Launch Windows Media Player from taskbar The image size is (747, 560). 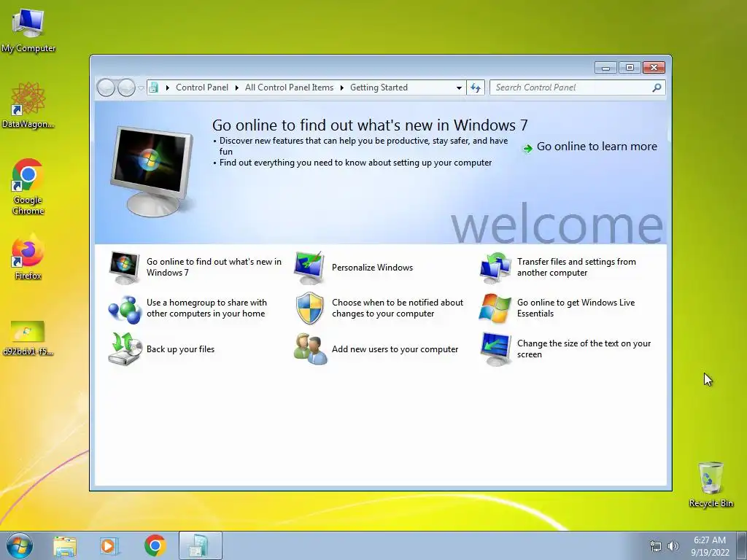[109, 545]
